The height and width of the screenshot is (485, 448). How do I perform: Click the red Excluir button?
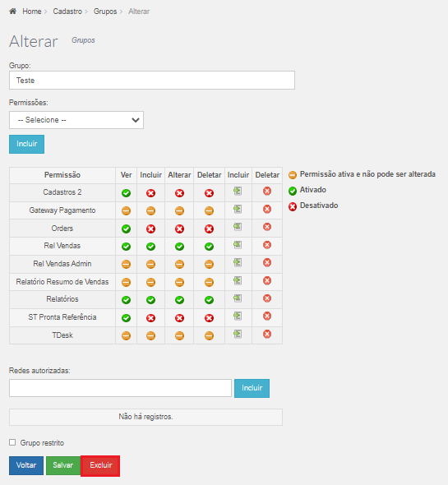100,465
